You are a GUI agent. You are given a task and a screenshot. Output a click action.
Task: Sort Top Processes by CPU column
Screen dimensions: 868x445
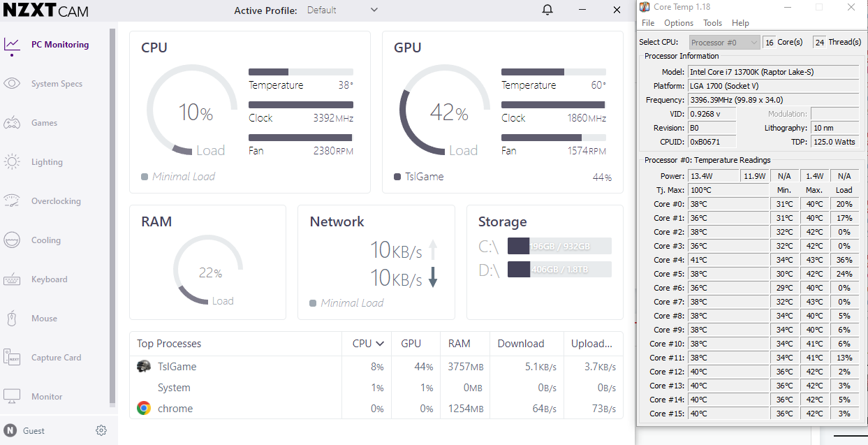[x=369, y=344]
